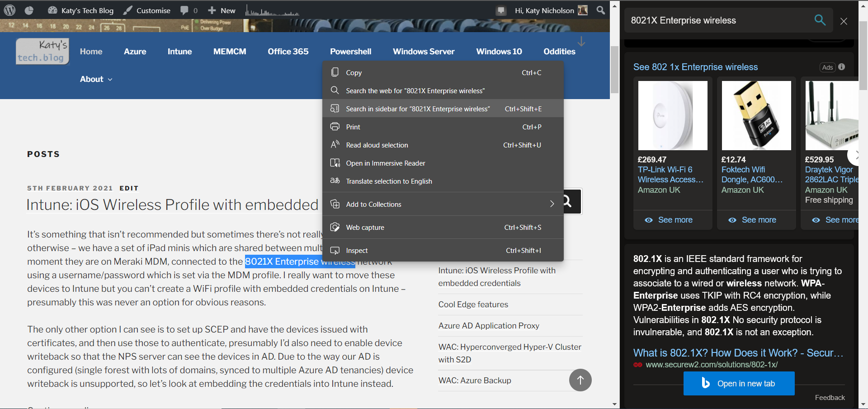Click the scroll-to-top arrow button
The width and height of the screenshot is (868, 409).
coord(580,380)
